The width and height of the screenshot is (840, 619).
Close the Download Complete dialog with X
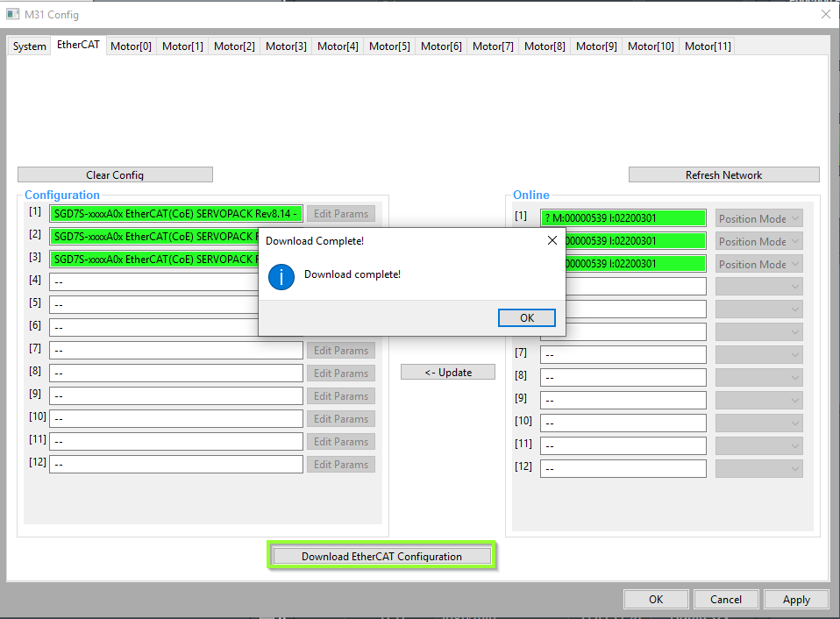point(552,240)
